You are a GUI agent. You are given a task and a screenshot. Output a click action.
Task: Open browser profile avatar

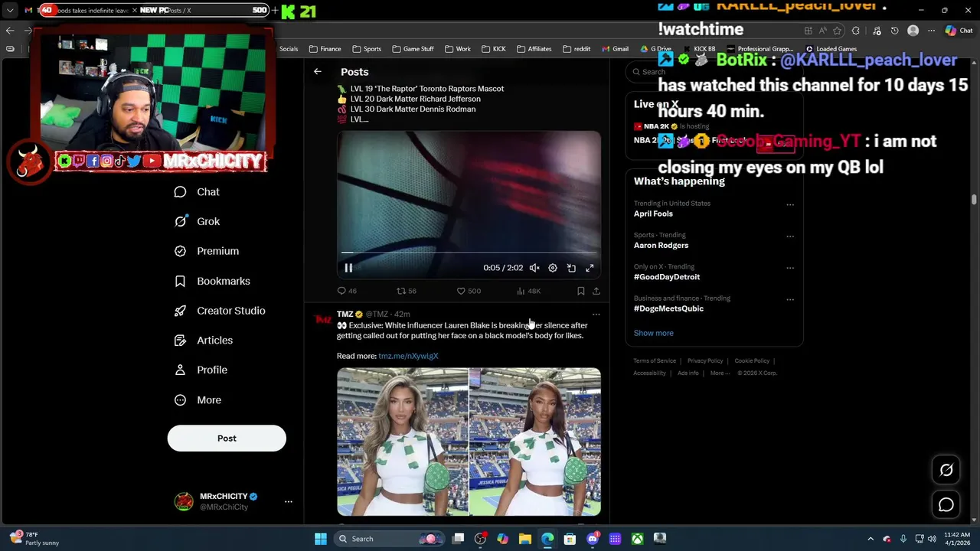click(913, 31)
